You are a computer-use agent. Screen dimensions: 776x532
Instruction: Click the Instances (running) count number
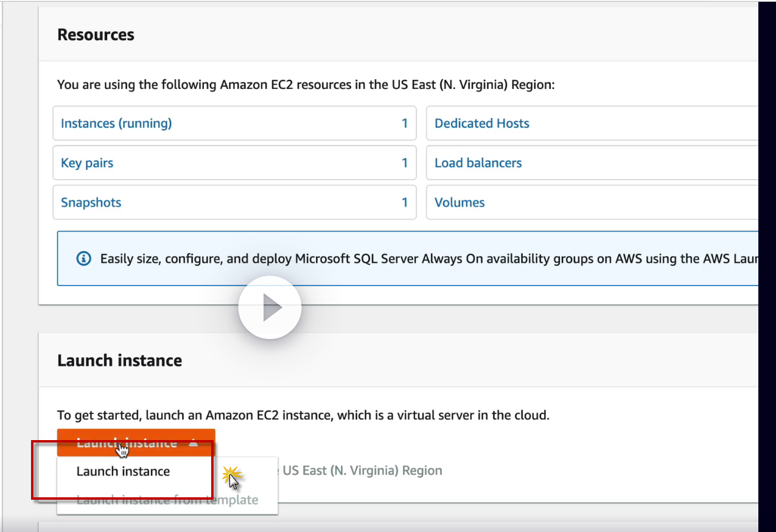click(405, 124)
